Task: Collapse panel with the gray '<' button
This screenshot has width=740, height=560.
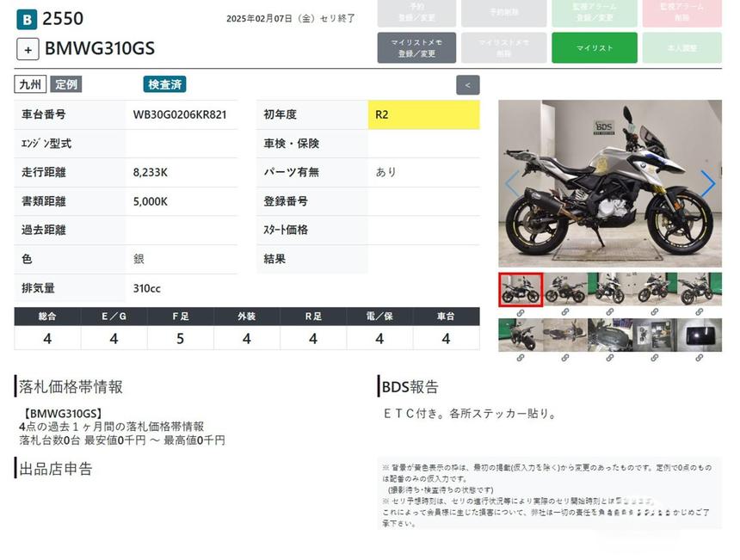Action: pos(467,85)
